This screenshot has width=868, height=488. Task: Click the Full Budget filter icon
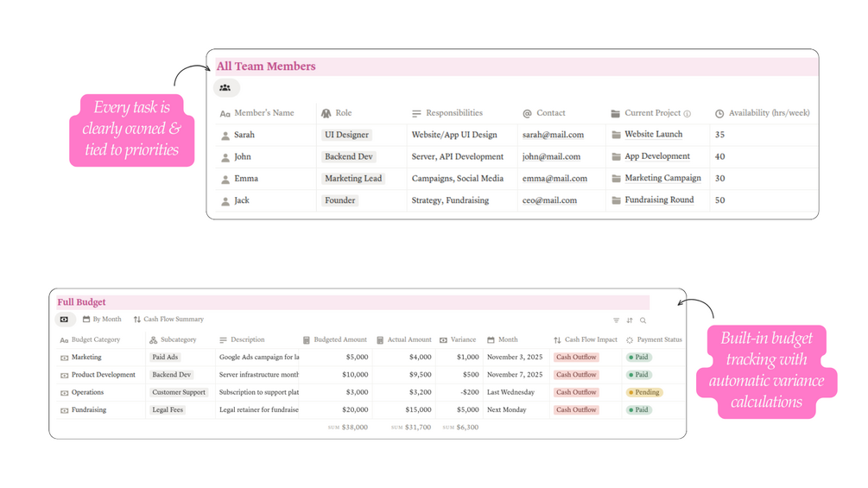click(616, 320)
